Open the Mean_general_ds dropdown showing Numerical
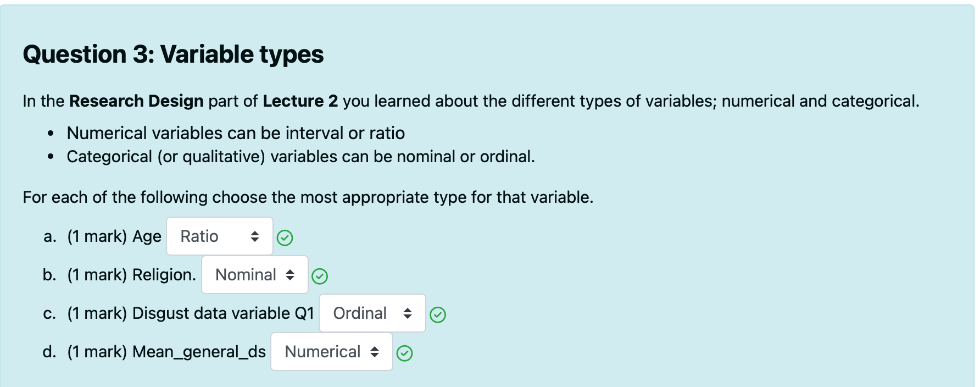 click(331, 352)
